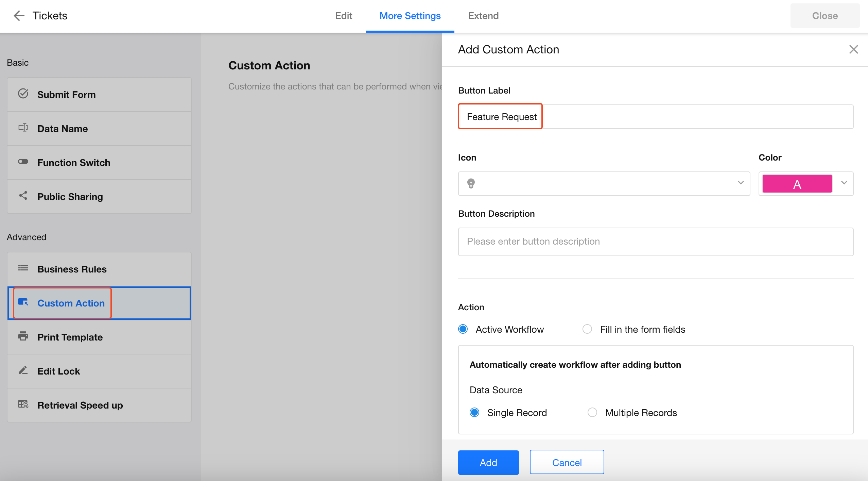Click the Function Switch toggle icon
Screen dimensions: 868x481
pyautogui.click(x=23, y=162)
